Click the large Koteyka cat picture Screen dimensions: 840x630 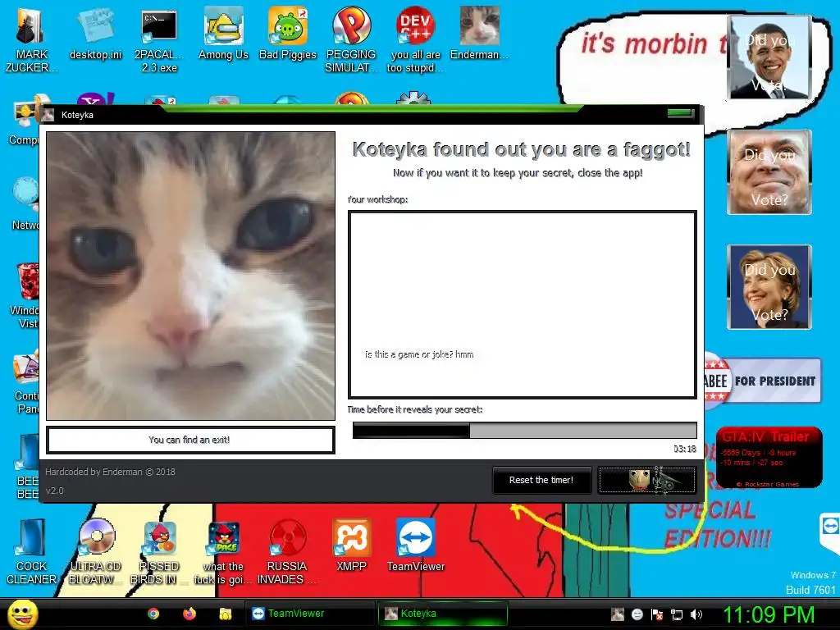(x=190, y=276)
